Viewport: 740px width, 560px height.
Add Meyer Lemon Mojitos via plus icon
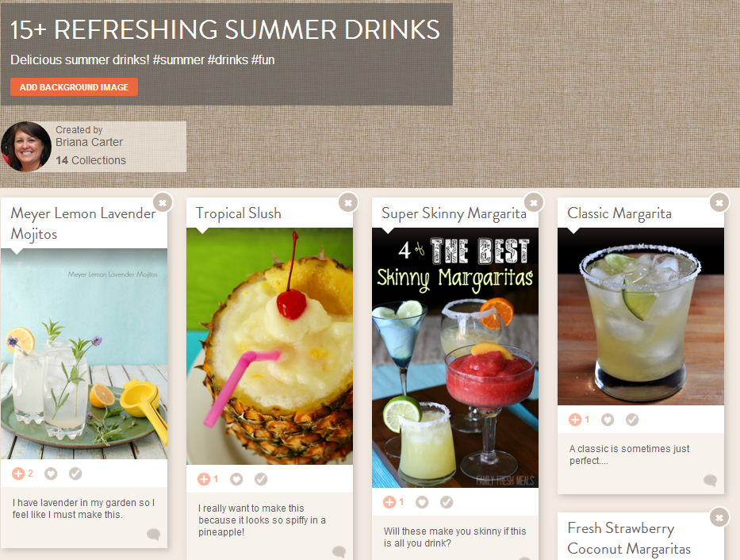tap(18, 474)
